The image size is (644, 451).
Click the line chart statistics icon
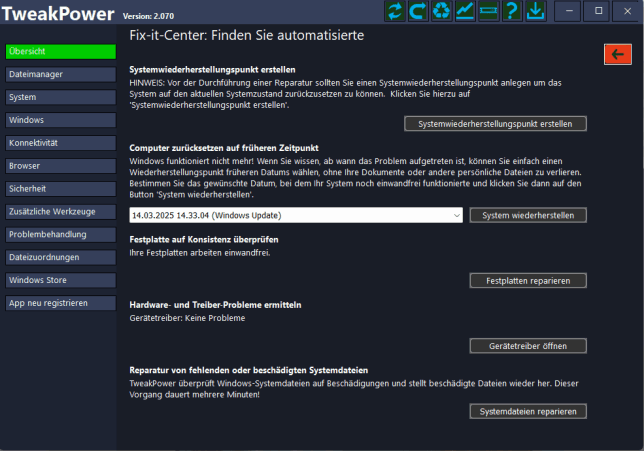[x=465, y=11]
